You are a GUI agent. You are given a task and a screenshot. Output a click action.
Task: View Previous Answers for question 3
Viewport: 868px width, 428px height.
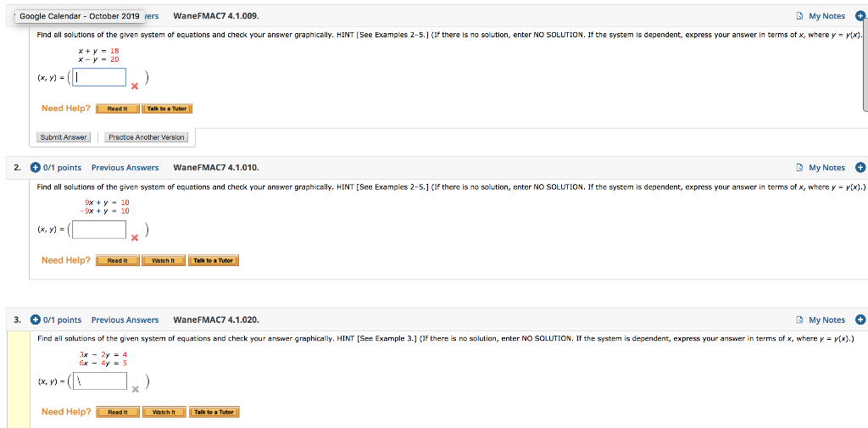(125, 320)
